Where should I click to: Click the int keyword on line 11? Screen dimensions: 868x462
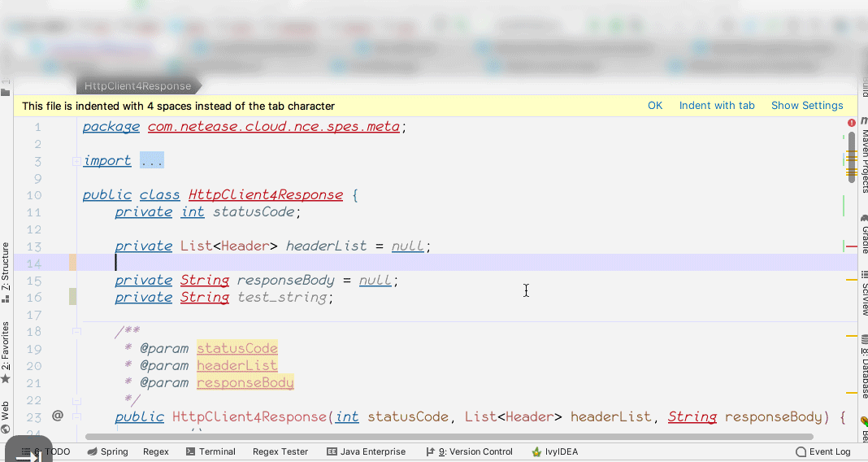click(193, 211)
